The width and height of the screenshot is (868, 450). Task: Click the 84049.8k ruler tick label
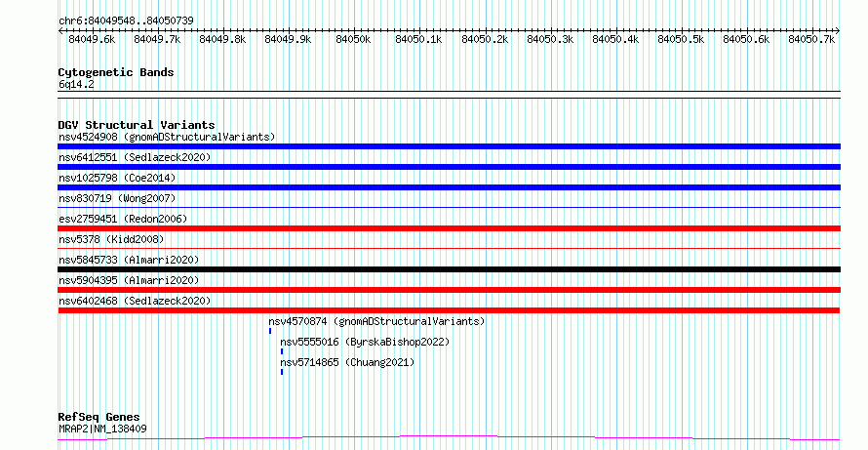click(x=222, y=39)
